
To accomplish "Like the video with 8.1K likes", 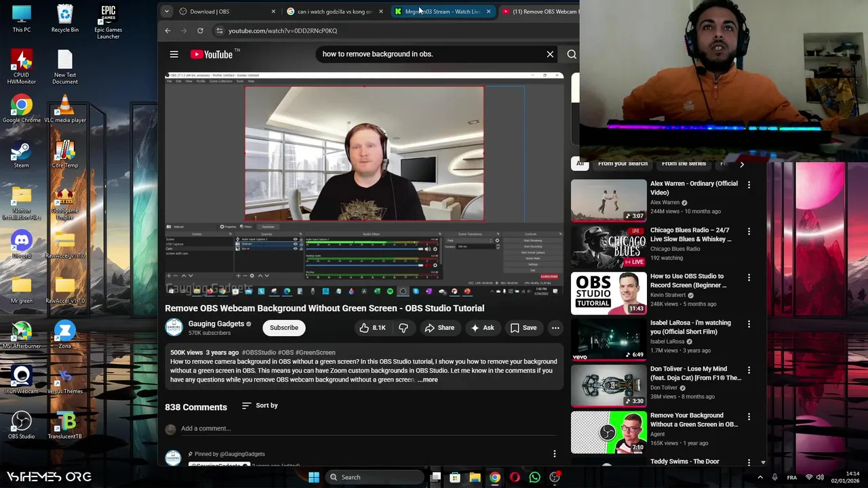I will [372, 328].
